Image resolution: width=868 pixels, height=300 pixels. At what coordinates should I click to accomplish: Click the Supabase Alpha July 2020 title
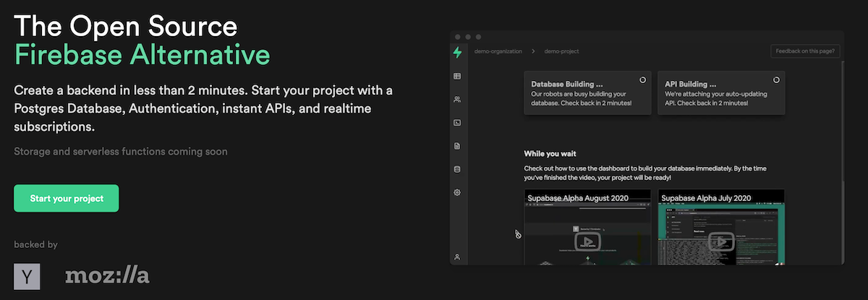706,197
